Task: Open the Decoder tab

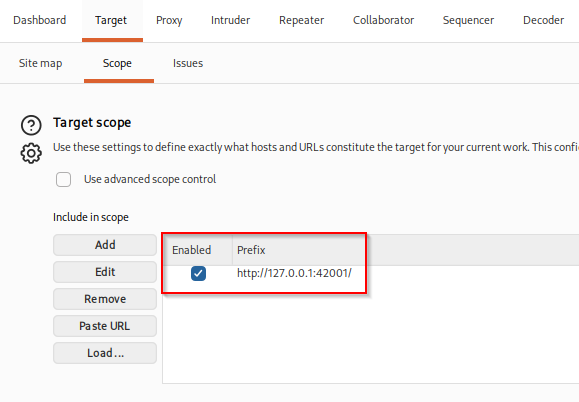Action: [x=543, y=20]
